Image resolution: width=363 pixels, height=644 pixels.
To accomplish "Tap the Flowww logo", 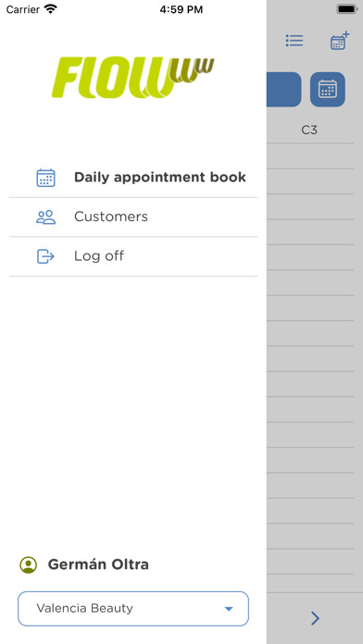I will point(132,78).
